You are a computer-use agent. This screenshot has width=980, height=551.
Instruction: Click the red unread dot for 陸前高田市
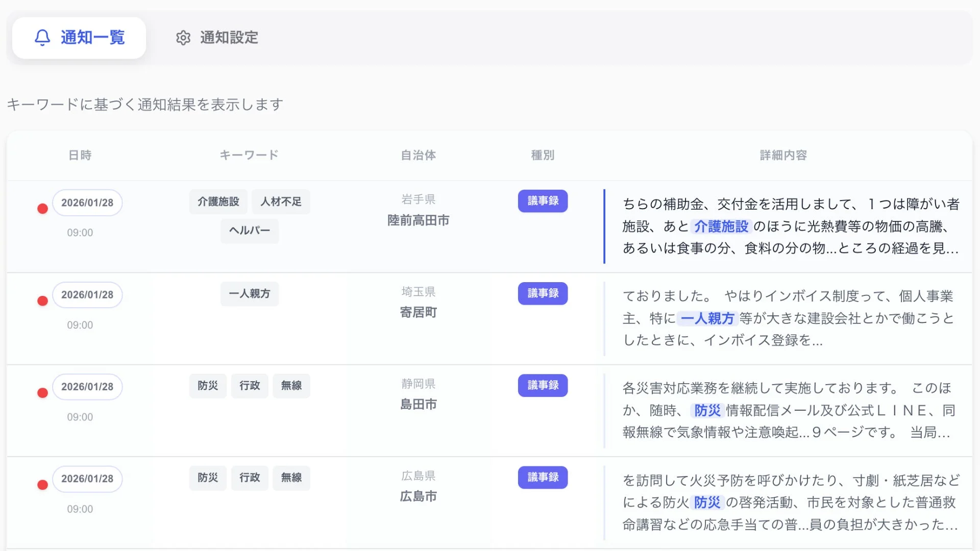tap(42, 208)
